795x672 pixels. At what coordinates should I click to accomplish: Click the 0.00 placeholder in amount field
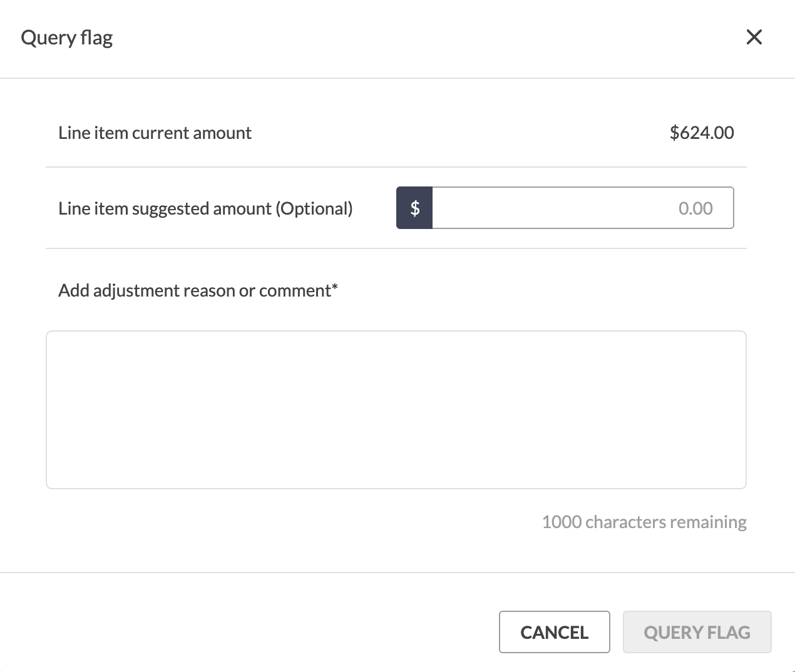click(x=695, y=208)
